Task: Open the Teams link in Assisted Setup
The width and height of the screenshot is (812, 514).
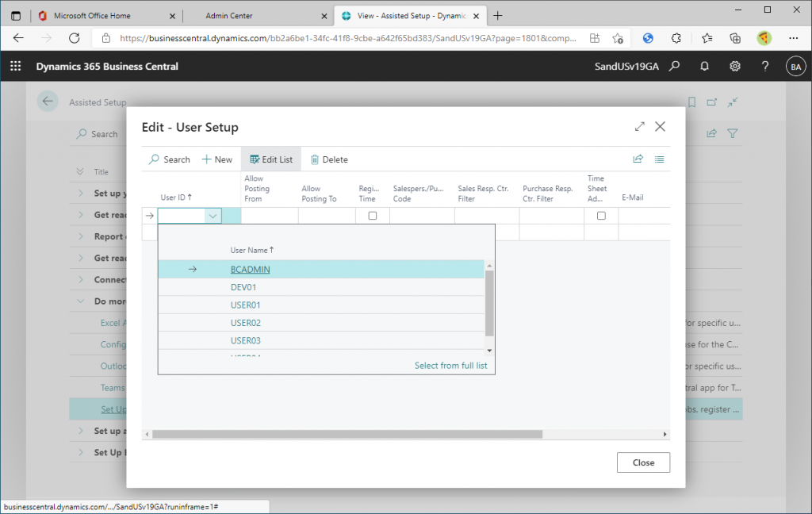Action: pos(113,388)
